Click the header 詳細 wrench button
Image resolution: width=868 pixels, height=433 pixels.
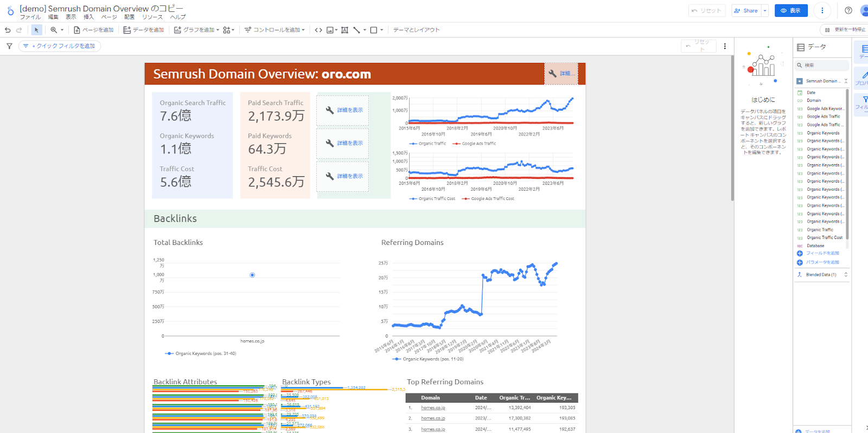pos(561,73)
